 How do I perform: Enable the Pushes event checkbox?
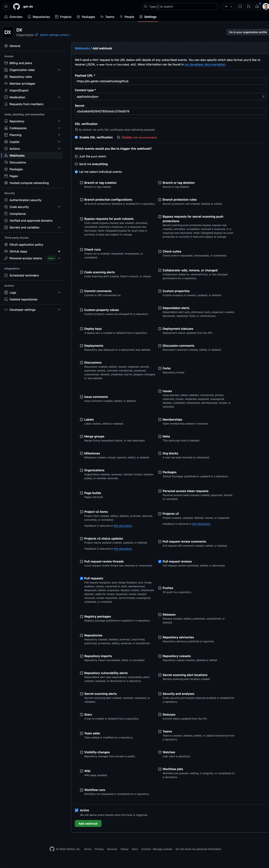point(160,588)
